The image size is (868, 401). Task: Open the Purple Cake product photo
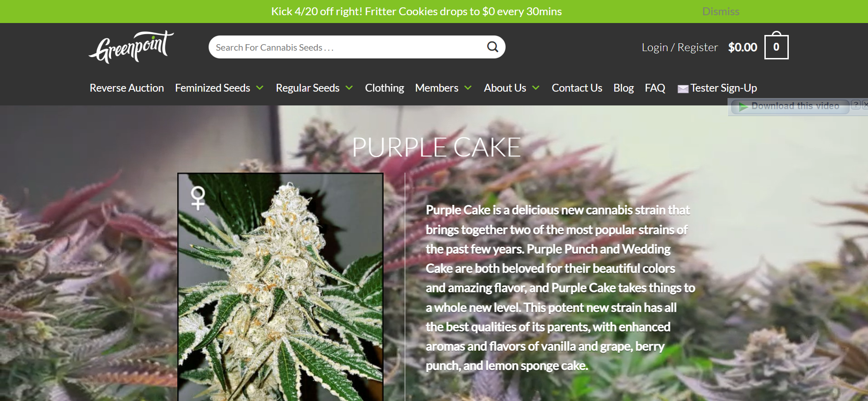click(x=280, y=287)
